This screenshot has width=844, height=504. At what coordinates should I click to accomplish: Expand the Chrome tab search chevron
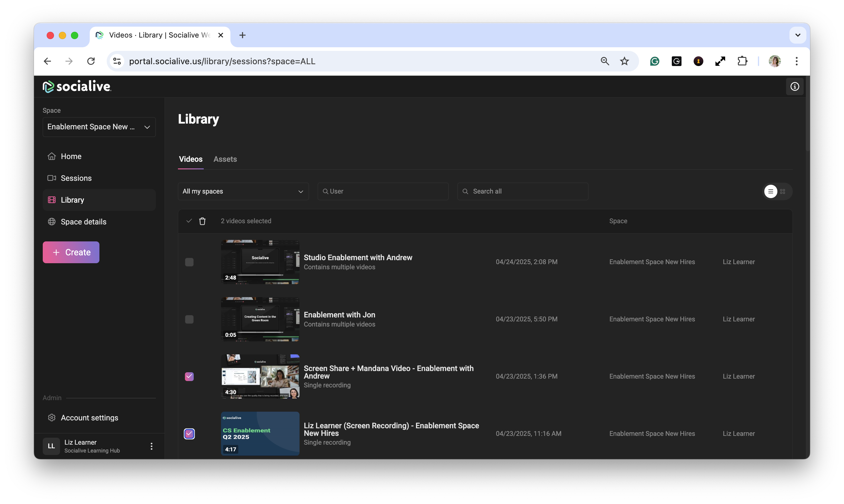click(798, 35)
